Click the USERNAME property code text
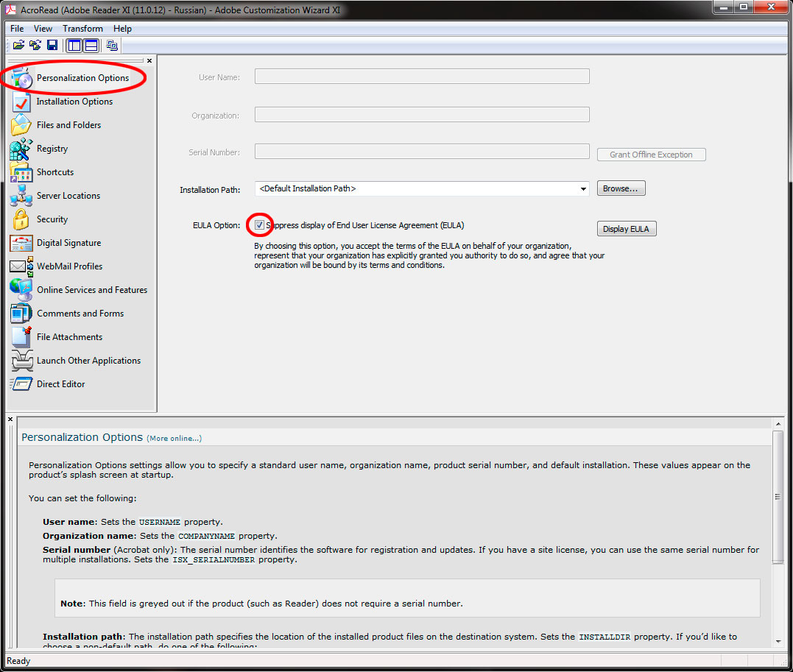 tap(160, 523)
